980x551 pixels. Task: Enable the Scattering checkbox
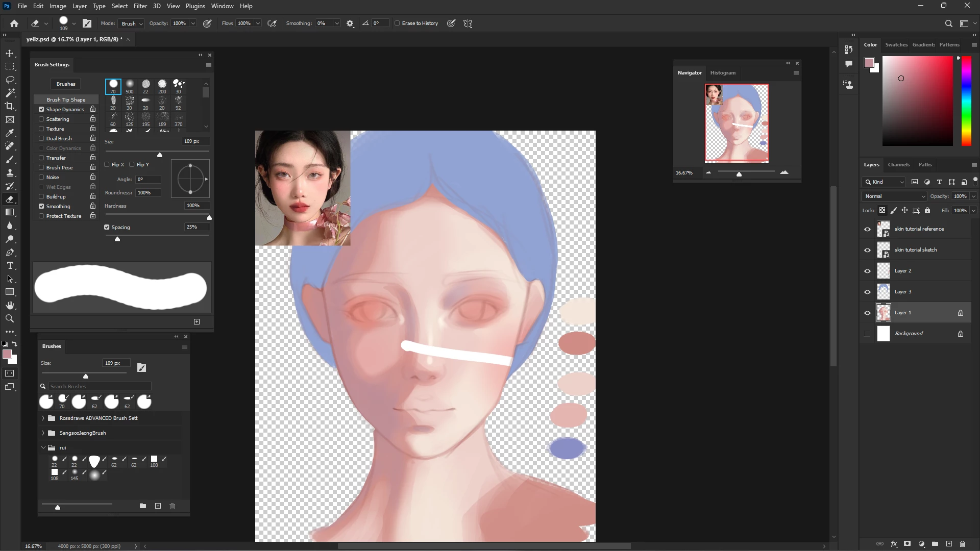point(41,119)
